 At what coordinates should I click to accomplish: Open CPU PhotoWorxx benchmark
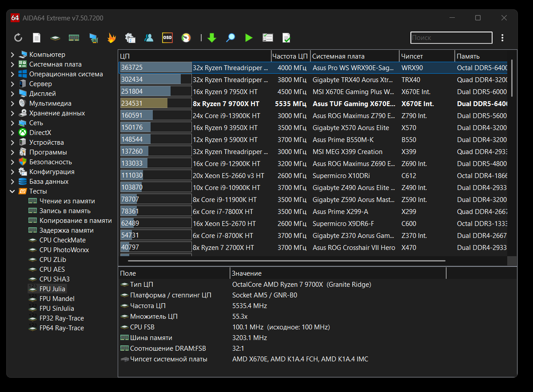64,250
